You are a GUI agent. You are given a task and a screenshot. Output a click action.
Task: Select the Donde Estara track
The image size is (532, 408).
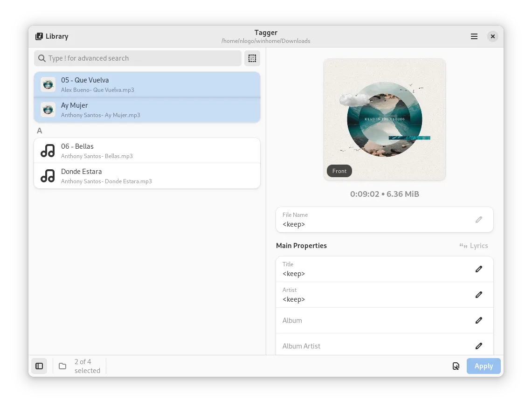147,176
